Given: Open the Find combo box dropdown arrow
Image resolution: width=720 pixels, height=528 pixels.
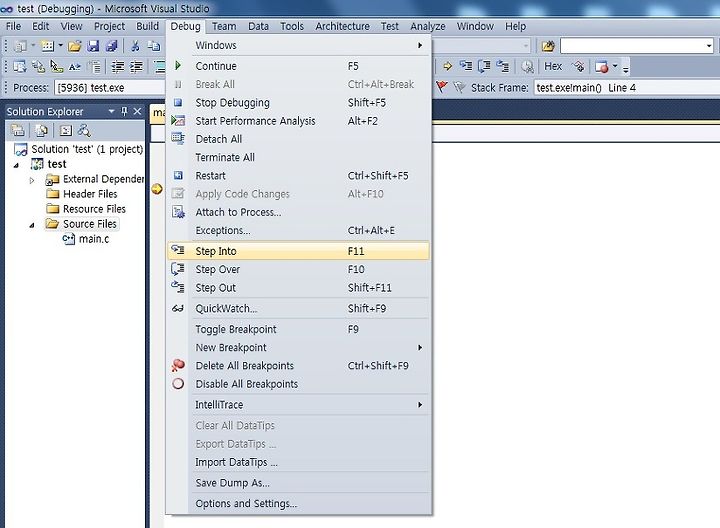Looking at the screenshot, I should (709, 45).
